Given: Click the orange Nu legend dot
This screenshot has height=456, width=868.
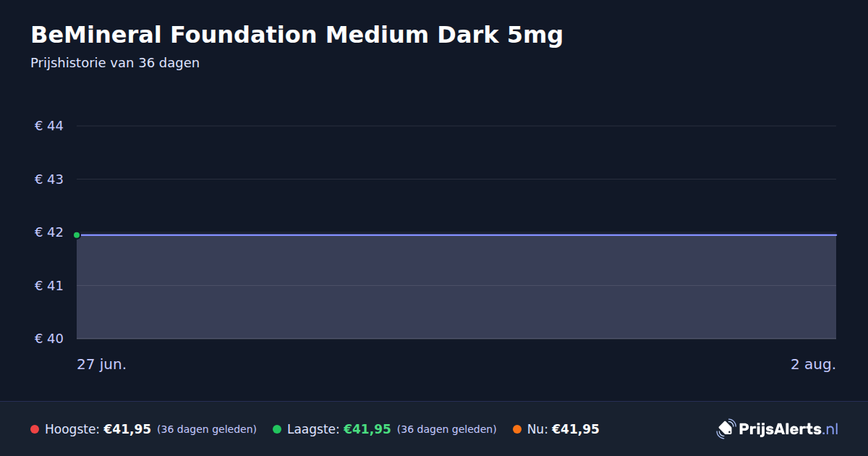Looking at the screenshot, I should [517, 429].
